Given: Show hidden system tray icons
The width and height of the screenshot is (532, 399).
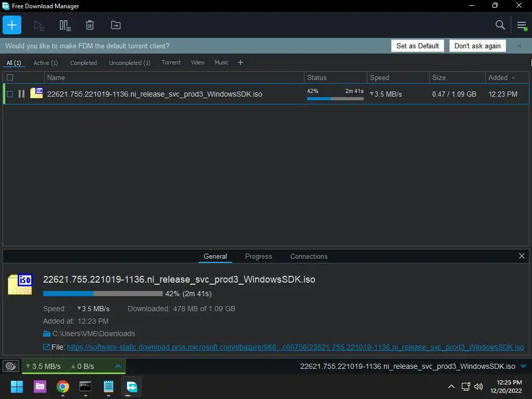Looking at the screenshot, I should [451, 387].
